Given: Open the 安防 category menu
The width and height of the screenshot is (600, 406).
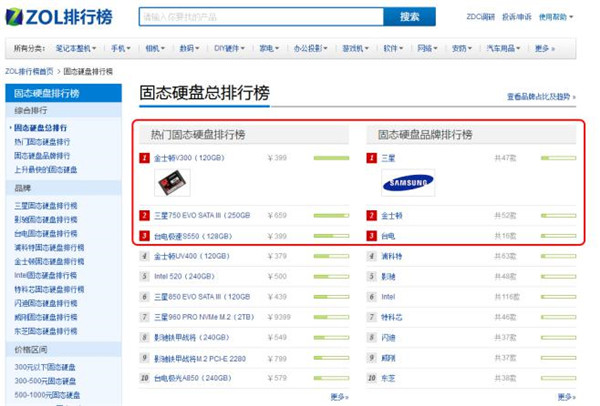Looking at the screenshot, I should pos(461,48).
